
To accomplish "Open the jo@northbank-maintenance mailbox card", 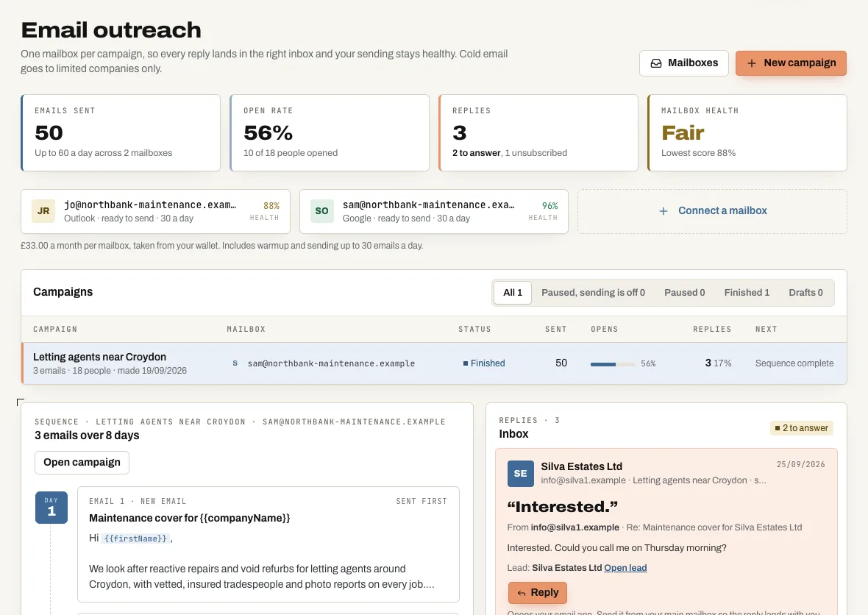I will coord(155,211).
